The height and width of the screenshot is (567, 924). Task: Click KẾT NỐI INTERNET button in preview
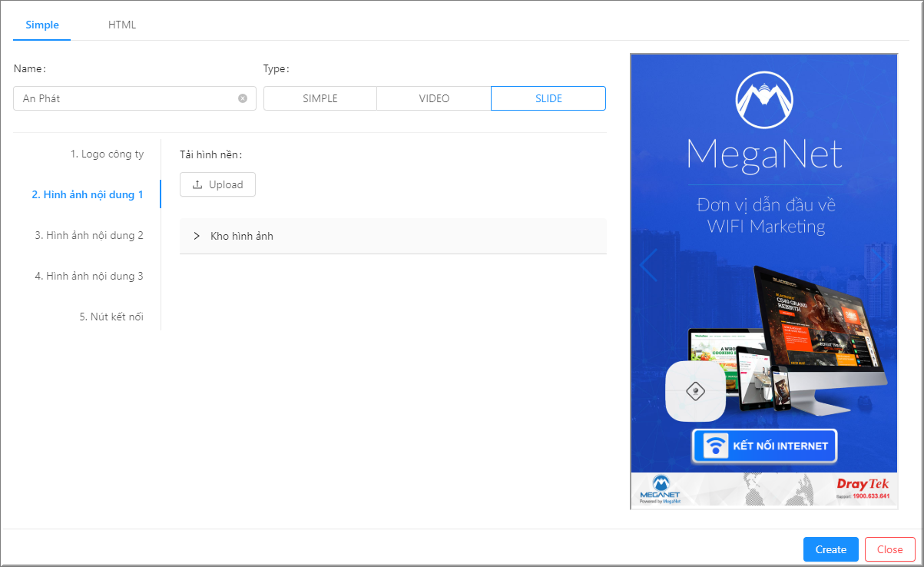pos(764,446)
